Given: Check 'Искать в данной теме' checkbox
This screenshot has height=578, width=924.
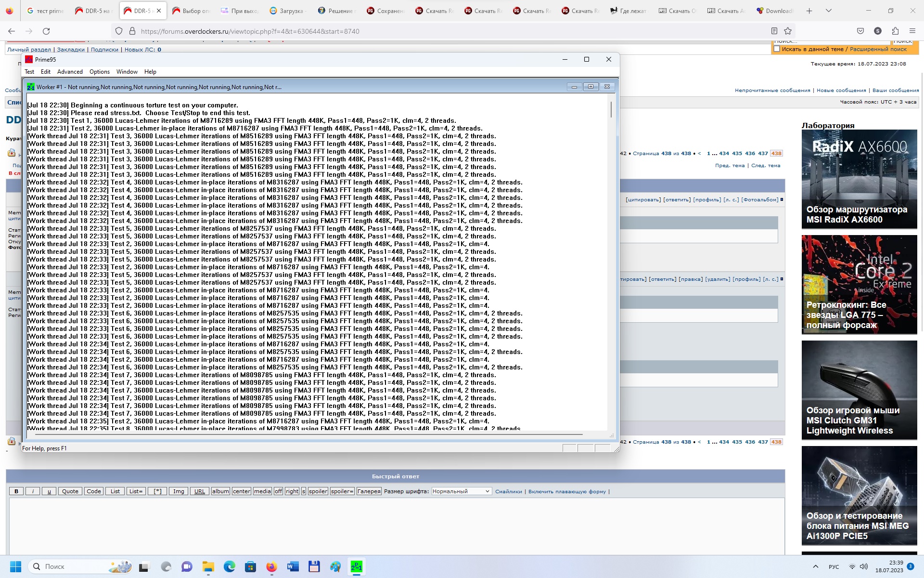Looking at the screenshot, I should coord(777,49).
